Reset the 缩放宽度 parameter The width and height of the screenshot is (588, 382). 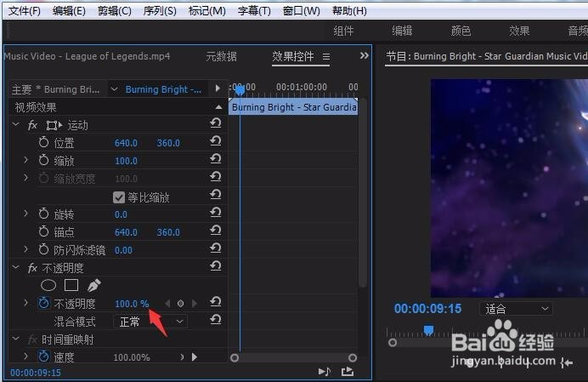pyautogui.click(x=215, y=176)
